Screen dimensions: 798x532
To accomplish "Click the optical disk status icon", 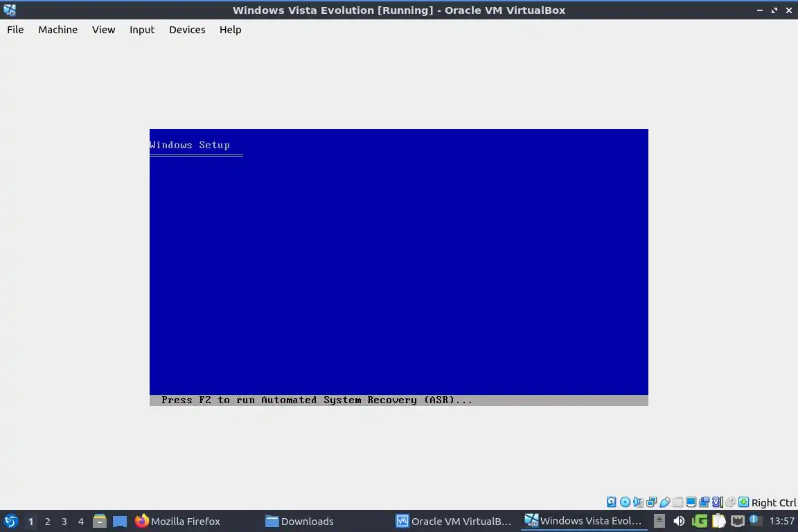I will coord(625,502).
